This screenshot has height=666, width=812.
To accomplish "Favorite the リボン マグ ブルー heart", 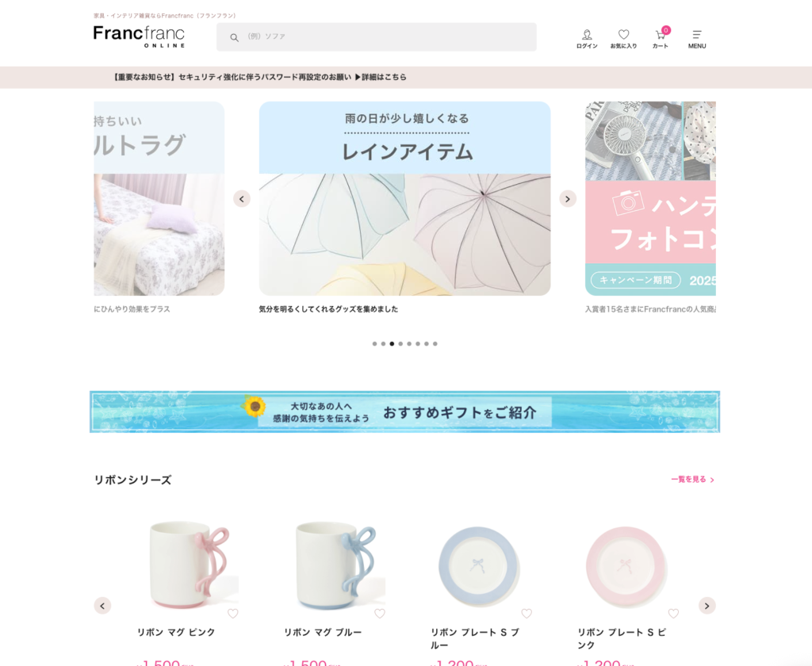I will 380,614.
